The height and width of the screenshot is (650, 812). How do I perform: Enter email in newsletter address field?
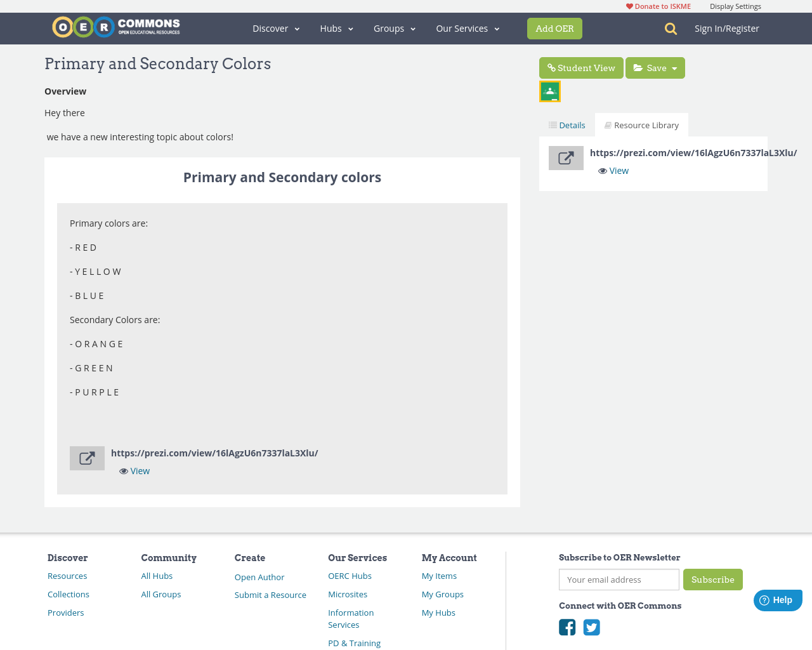[x=619, y=579]
